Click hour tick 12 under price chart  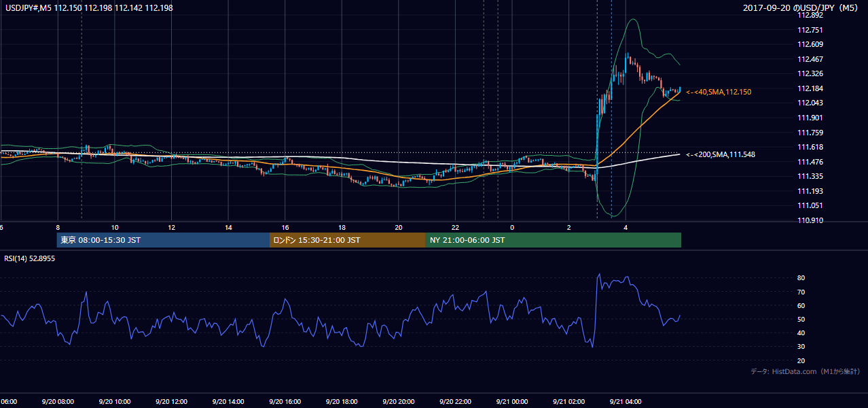click(x=172, y=227)
